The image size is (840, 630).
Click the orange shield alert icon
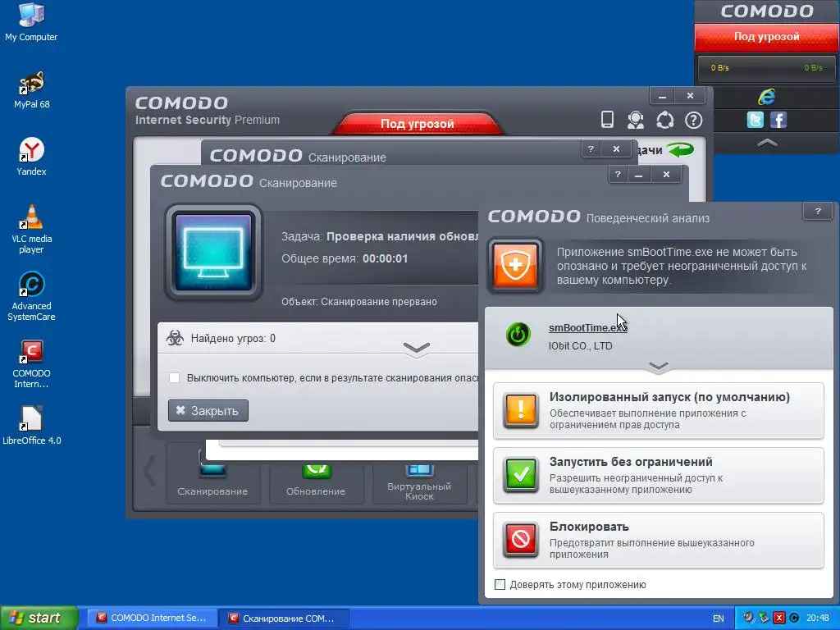(x=515, y=266)
